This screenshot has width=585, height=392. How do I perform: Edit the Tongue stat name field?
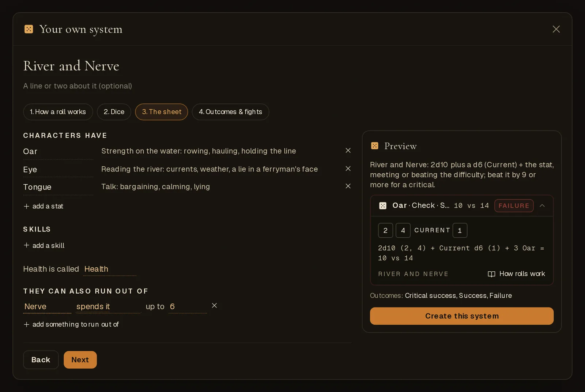click(x=58, y=187)
